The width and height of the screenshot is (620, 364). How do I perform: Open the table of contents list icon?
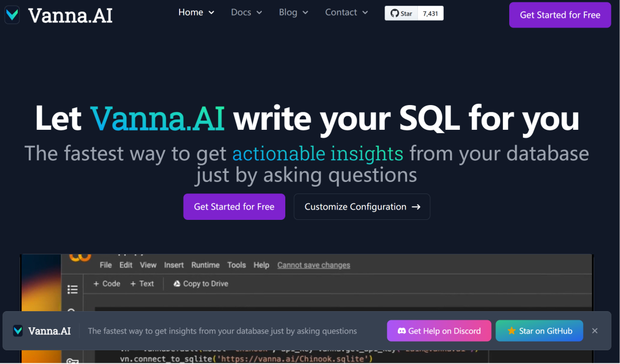point(72,289)
